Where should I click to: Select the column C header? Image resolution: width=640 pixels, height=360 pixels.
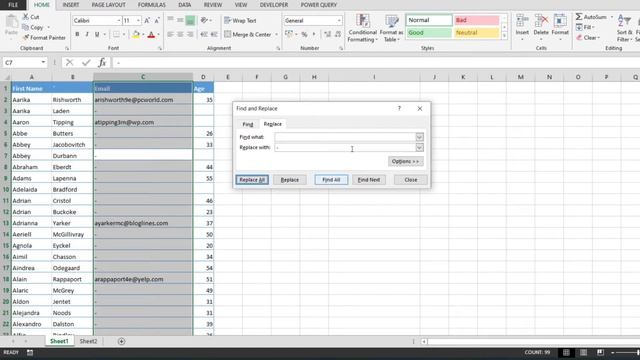pos(143,77)
